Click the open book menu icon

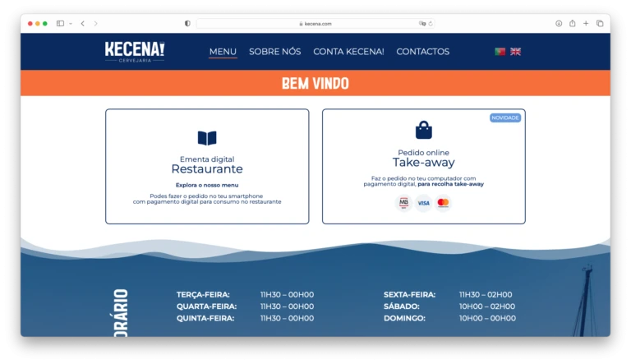tap(207, 138)
